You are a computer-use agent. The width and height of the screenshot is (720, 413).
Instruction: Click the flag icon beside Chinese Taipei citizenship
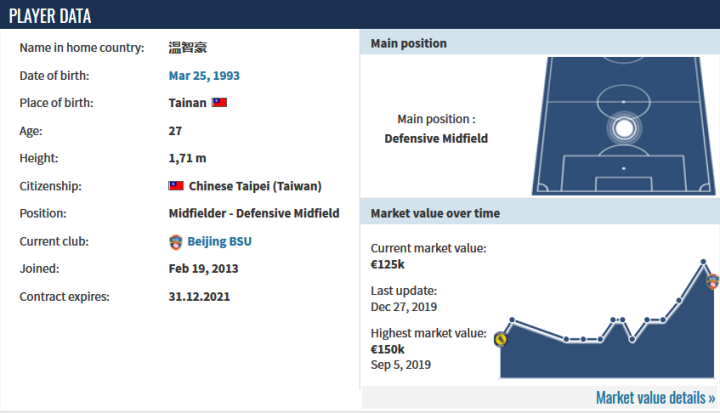(176, 186)
